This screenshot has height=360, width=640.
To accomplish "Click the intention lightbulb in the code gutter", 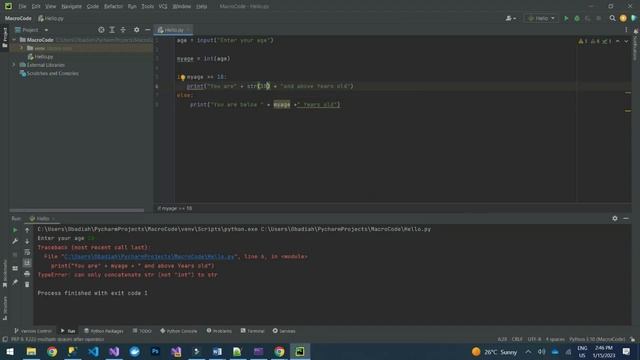I will click(x=182, y=77).
